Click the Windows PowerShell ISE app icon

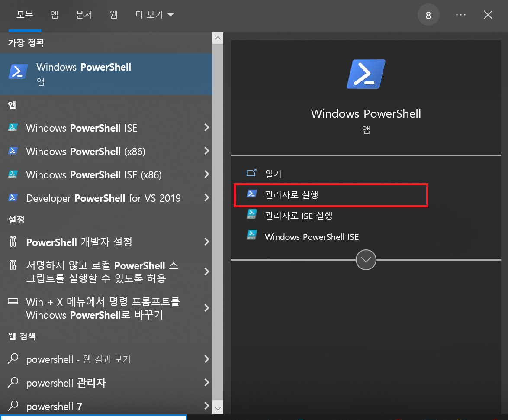pos(13,127)
